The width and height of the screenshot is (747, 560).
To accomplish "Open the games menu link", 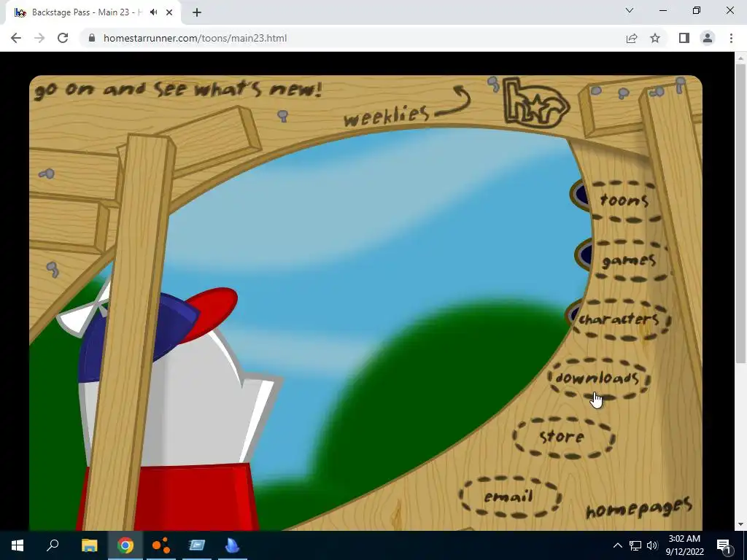I will 630,261.
